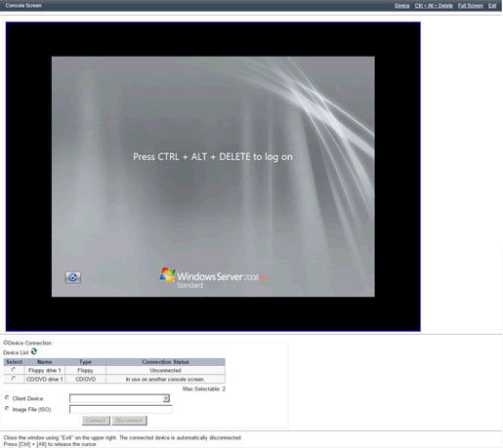Click the 'Floppy' type cell
Viewport: 503px width, 448px height.
[85, 370]
